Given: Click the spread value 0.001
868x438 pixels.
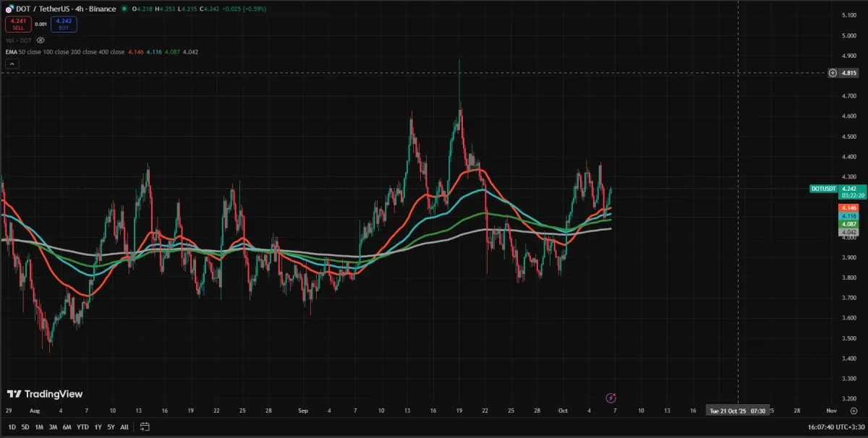Looking at the screenshot, I should (41, 25).
